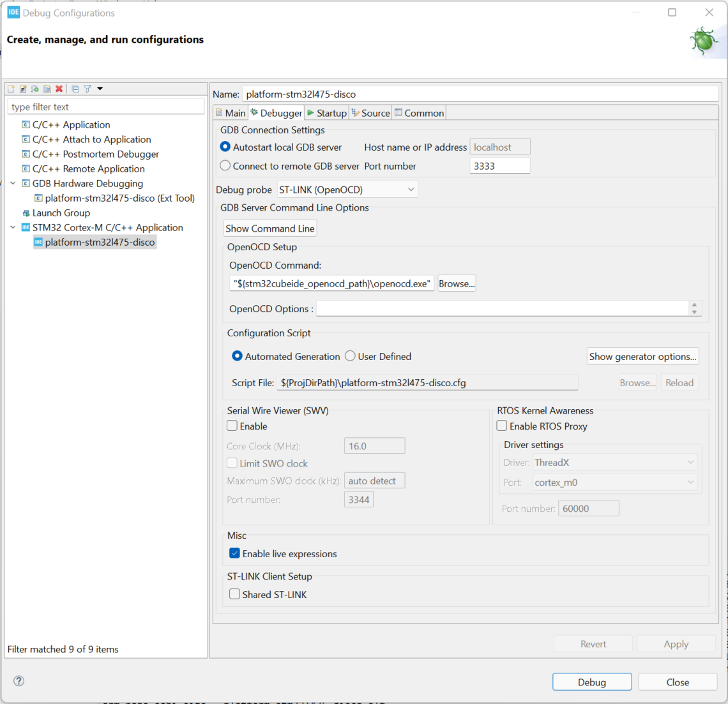Screen dimensions: 728x704
Task: Collapse all configurations in the tree
Action: click(x=75, y=89)
